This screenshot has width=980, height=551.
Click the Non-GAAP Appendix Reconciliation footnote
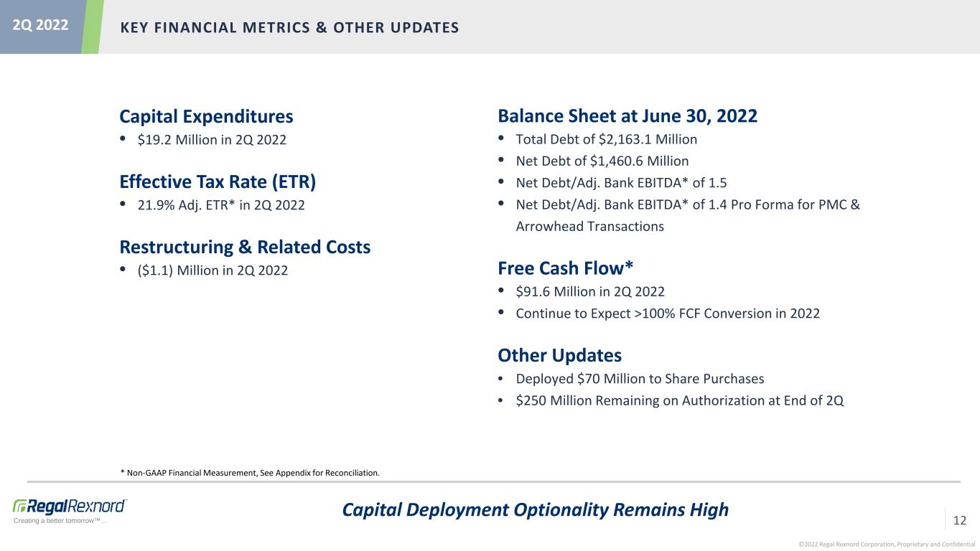(250, 473)
